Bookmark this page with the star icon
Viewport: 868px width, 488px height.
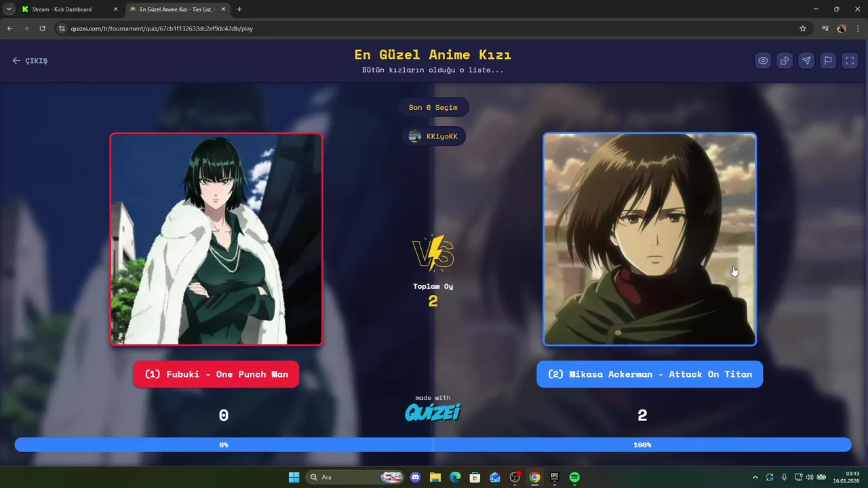click(x=803, y=28)
